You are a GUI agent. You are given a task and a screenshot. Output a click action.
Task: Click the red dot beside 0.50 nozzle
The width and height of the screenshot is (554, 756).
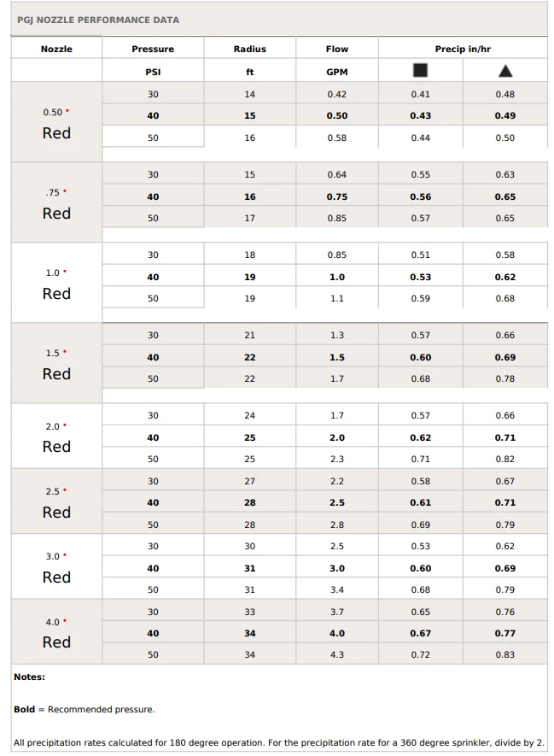pyautogui.click(x=67, y=111)
